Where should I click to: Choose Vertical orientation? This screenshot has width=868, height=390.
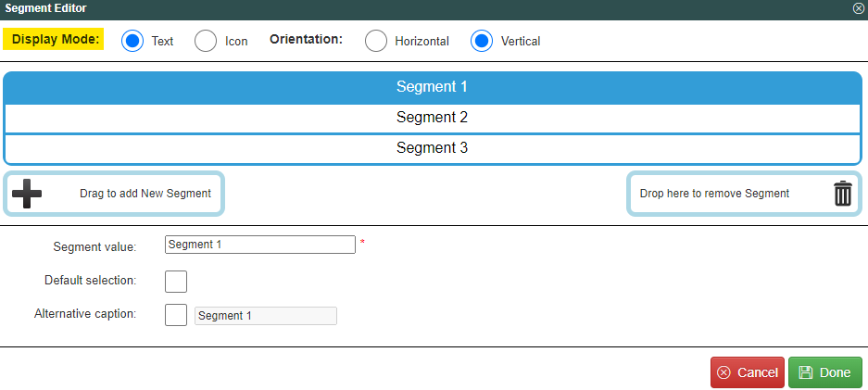point(482,41)
